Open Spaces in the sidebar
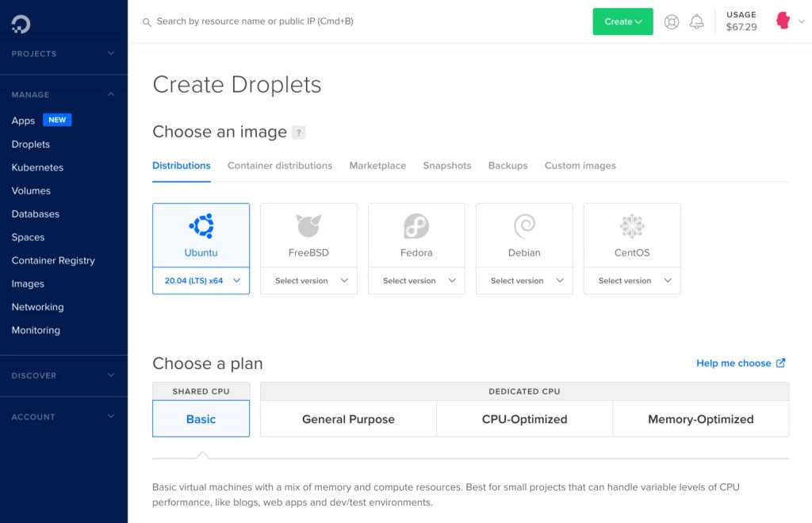The width and height of the screenshot is (812, 523). (x=28, y=237)
